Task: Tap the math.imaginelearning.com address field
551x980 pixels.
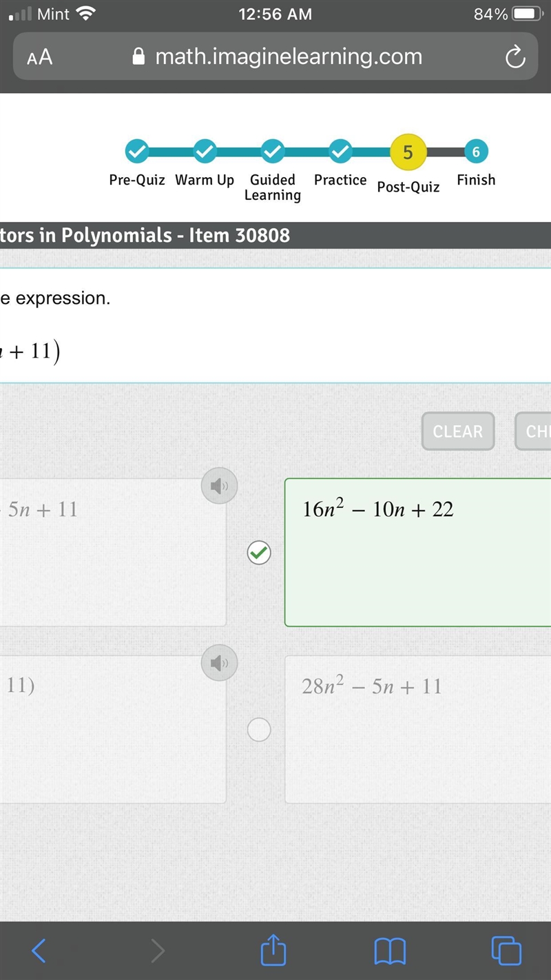Action: 275,57
